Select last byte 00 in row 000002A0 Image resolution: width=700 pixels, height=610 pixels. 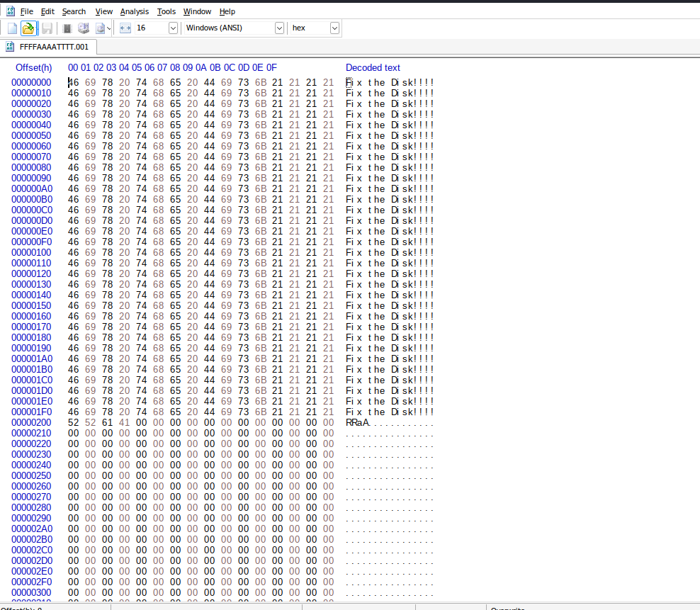pyautogui.click(x=329, y=529)
